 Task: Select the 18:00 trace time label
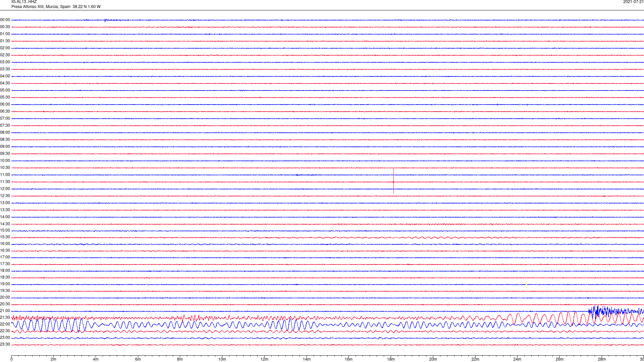click(x=5, y=271)
